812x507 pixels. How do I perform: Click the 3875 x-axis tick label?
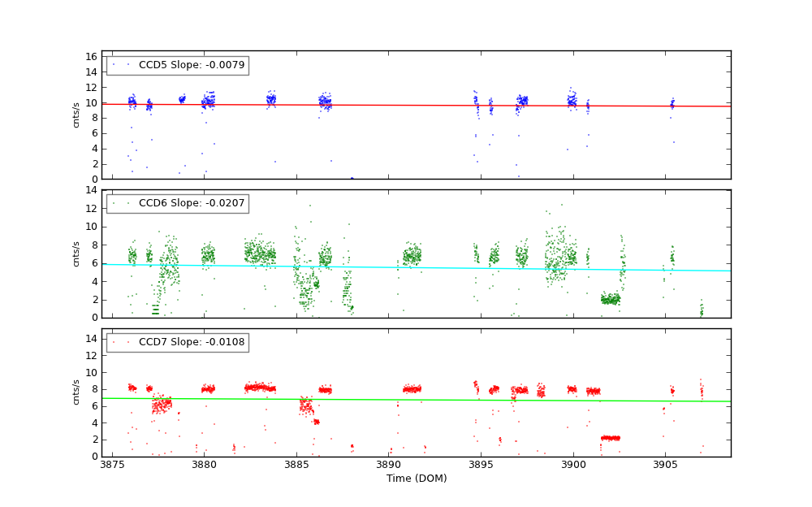[112, 465]
